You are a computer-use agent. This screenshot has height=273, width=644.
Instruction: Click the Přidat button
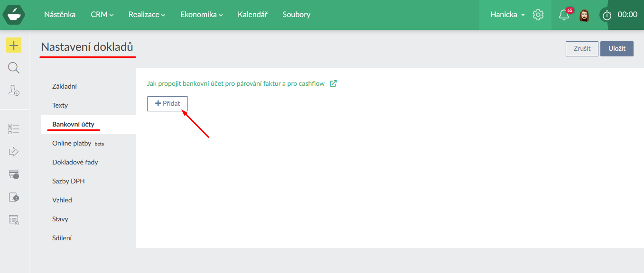coord(168,104)
